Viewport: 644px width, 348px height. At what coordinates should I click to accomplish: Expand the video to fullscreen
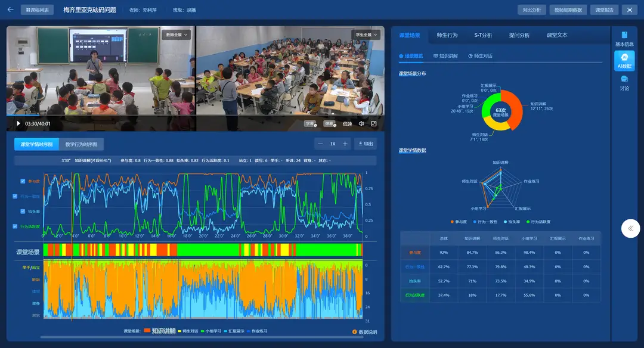coord(374,124)
